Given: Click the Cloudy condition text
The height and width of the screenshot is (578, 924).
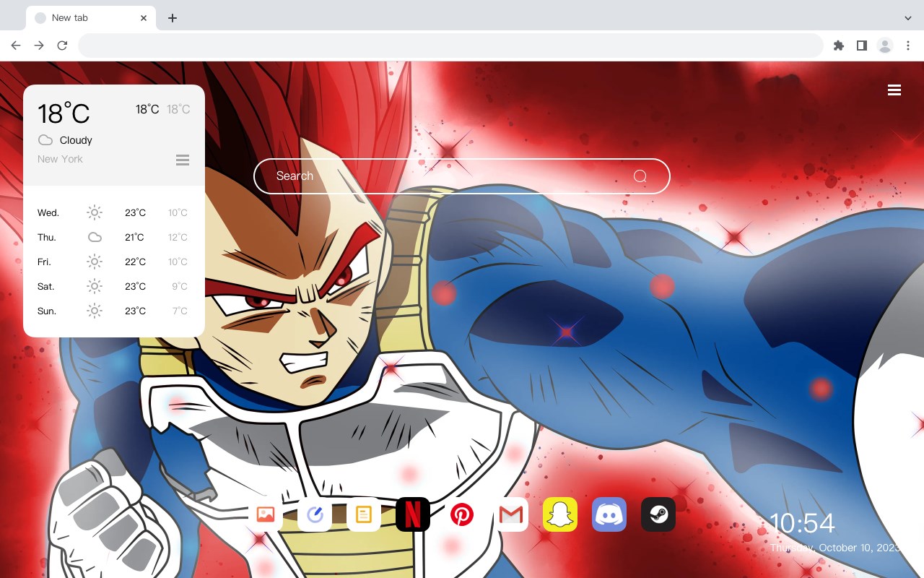Looking at the screenshot, I should click(76, 140).
